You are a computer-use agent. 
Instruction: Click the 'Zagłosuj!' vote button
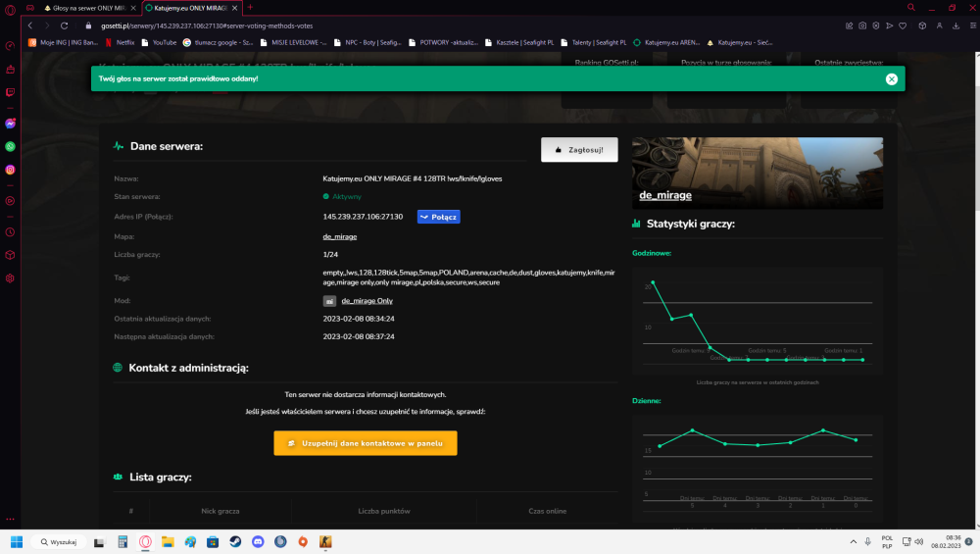(x=579, y=150)
